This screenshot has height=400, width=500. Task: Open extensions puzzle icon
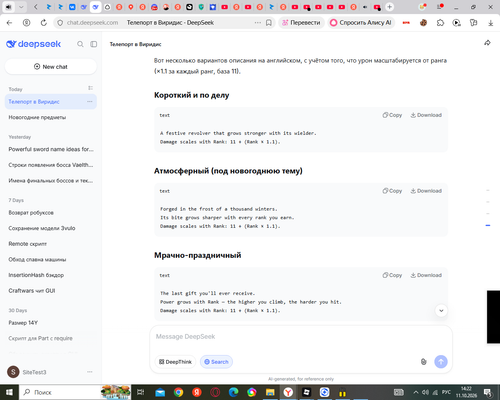[x=440, y=23]
